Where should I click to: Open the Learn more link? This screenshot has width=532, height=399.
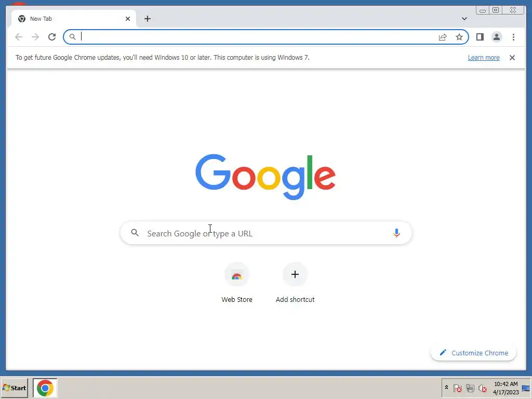pos(484,58)
